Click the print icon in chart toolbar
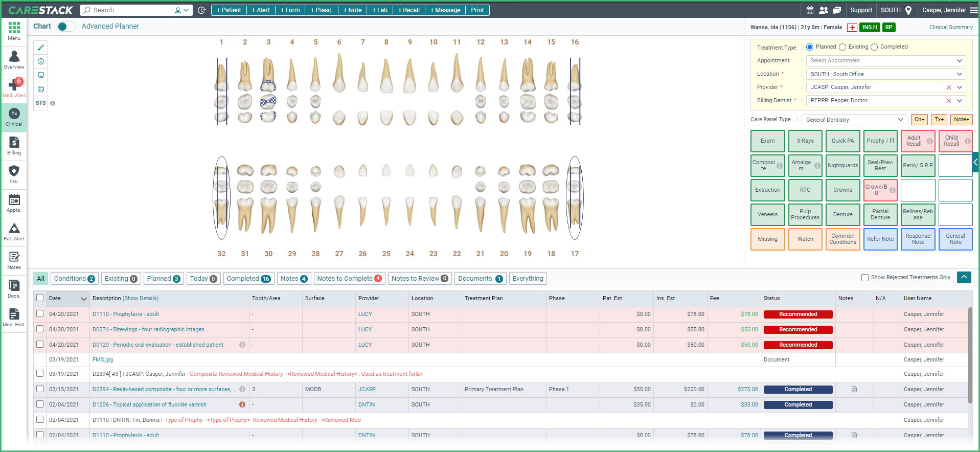 tap(41, 89)
